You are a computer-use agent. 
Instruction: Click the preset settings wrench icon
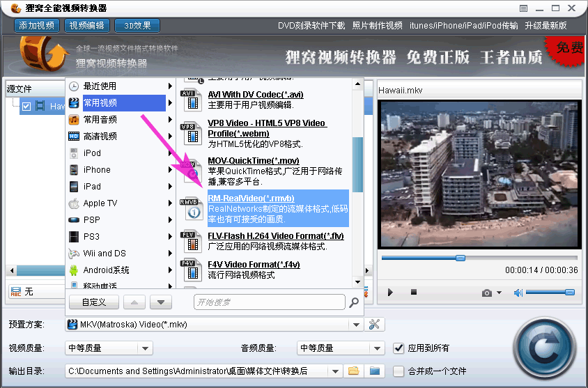click(374, 325)
